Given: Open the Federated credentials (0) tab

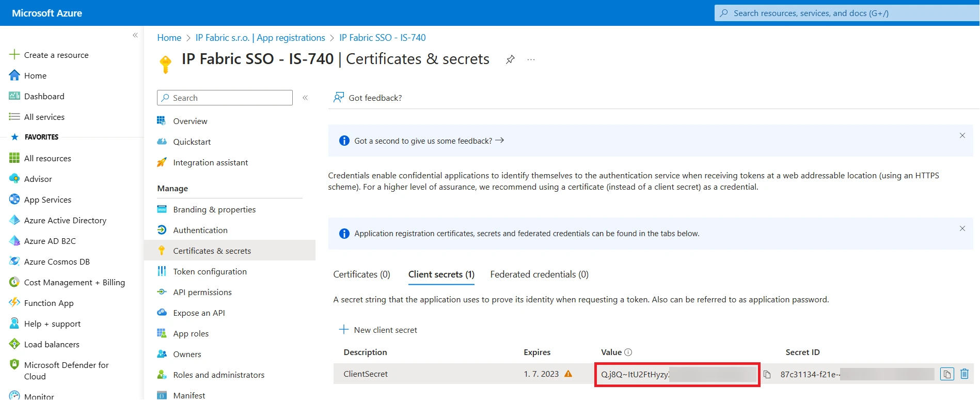Looking at the screenshot, I should click(x=539, y=274).
